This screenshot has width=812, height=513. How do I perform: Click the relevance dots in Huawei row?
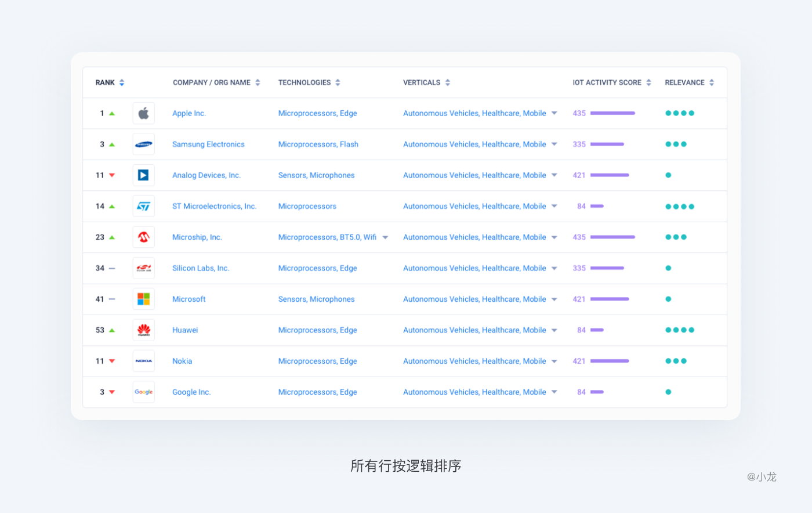pos(680,330)
